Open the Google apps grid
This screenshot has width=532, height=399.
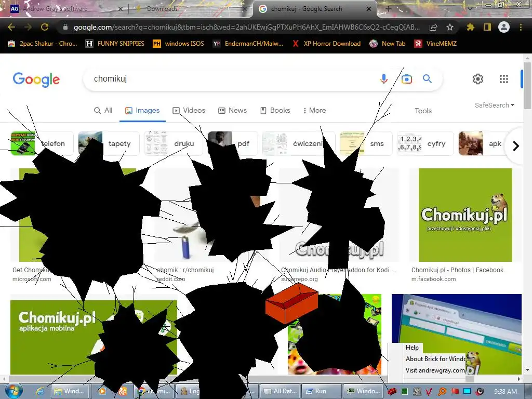pos(504,79)
